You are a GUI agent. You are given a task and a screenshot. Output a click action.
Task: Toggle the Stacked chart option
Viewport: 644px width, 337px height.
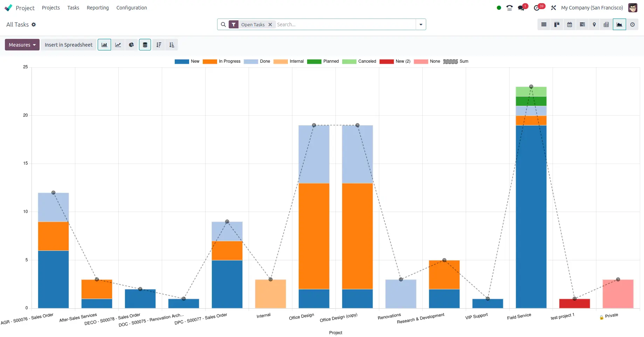[x=145, y=45]
